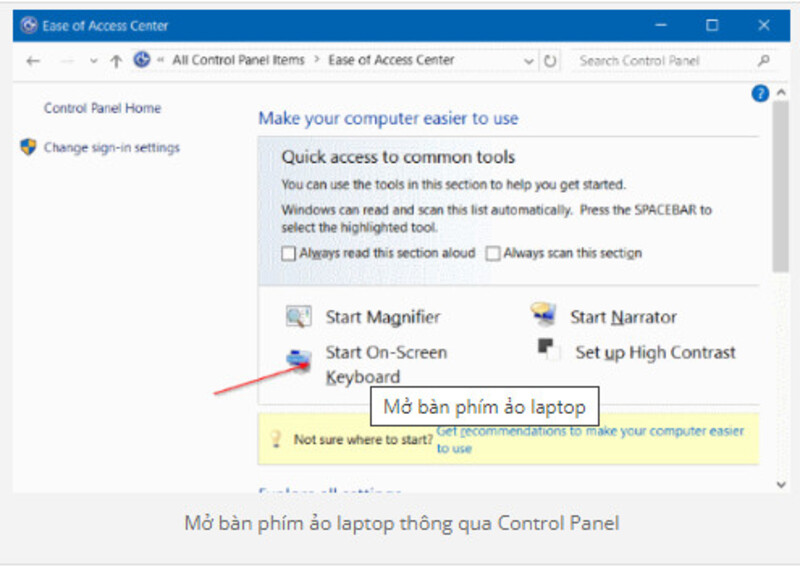Click the Magnifier icon
800x567 pixels.
click(x=298, y=316)
